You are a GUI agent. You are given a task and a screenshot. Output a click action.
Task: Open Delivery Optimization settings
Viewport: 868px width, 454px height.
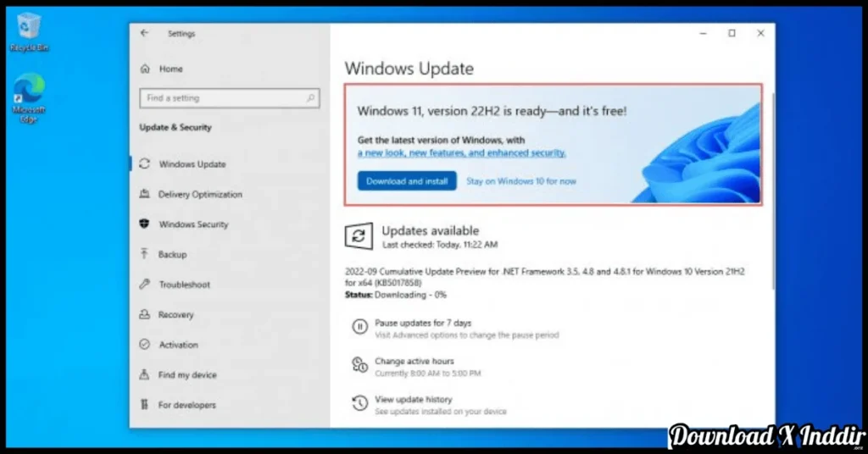point(200,194)
